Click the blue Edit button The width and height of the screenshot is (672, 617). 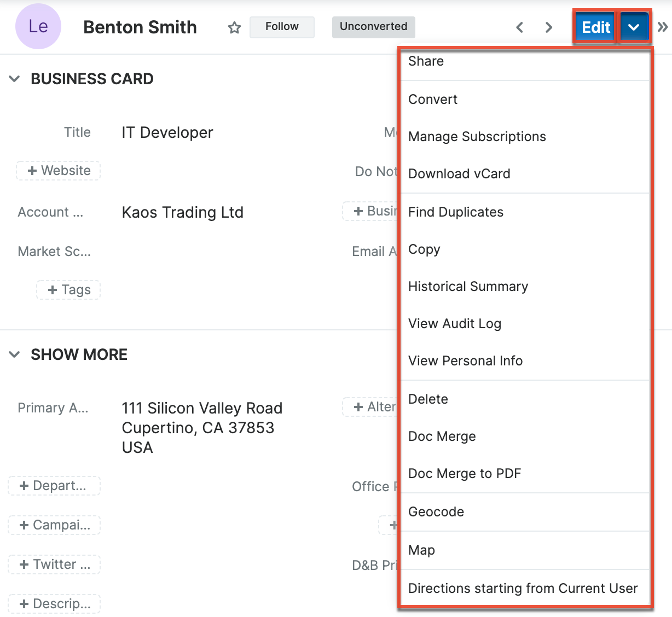(x=595, y=27)
